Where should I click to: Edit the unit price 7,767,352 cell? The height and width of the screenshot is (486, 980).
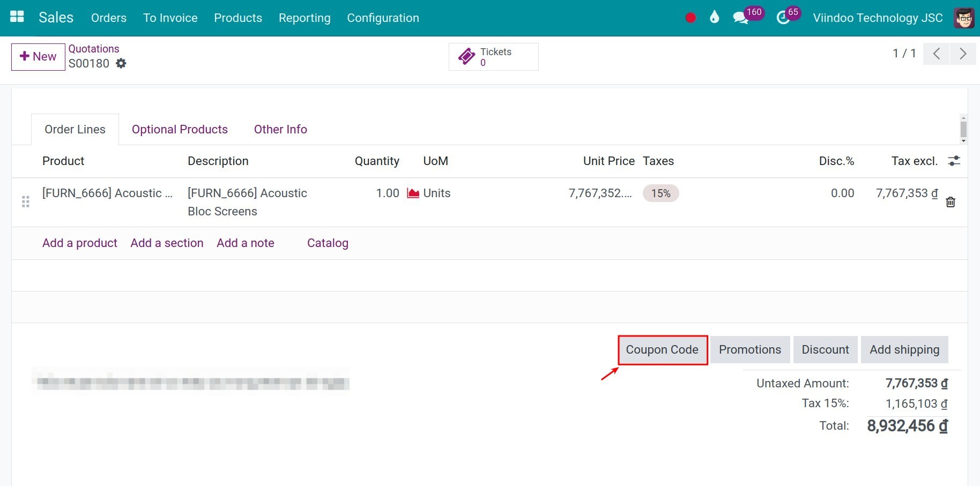(600, 193)
